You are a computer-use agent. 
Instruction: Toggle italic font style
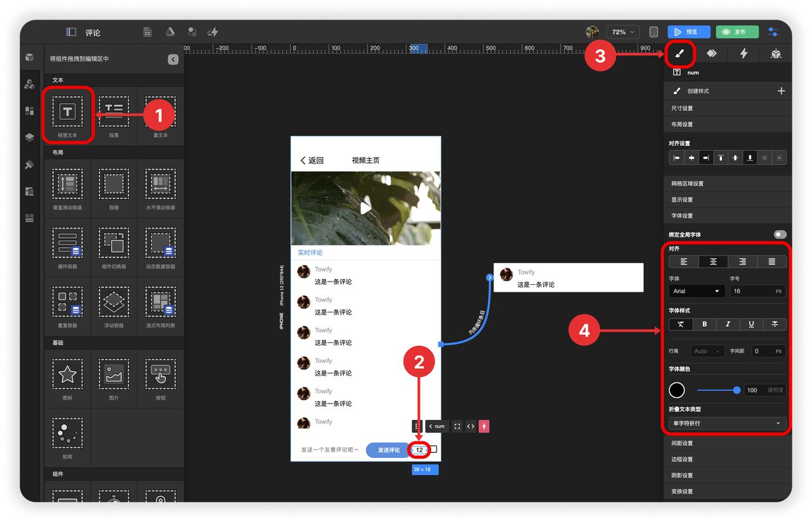(x=728, y=324)
